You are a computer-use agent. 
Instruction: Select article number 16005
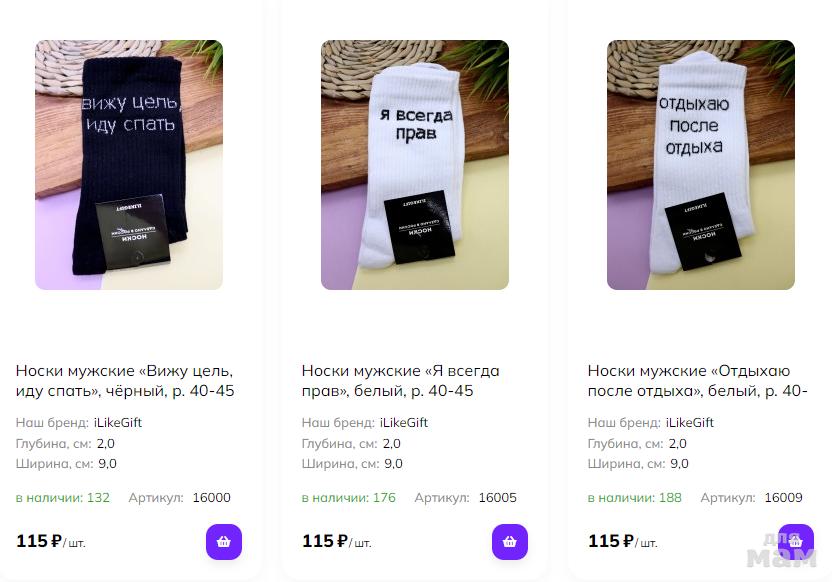[498, 498]
